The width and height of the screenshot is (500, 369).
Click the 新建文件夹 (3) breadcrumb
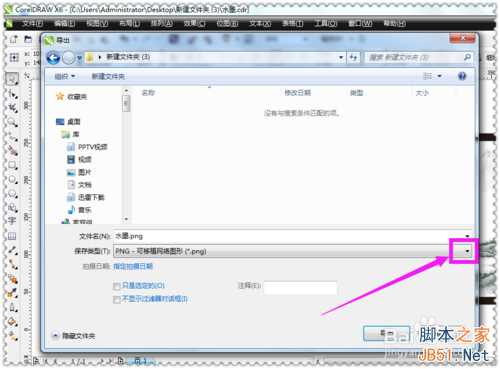[x=128, y=57]
